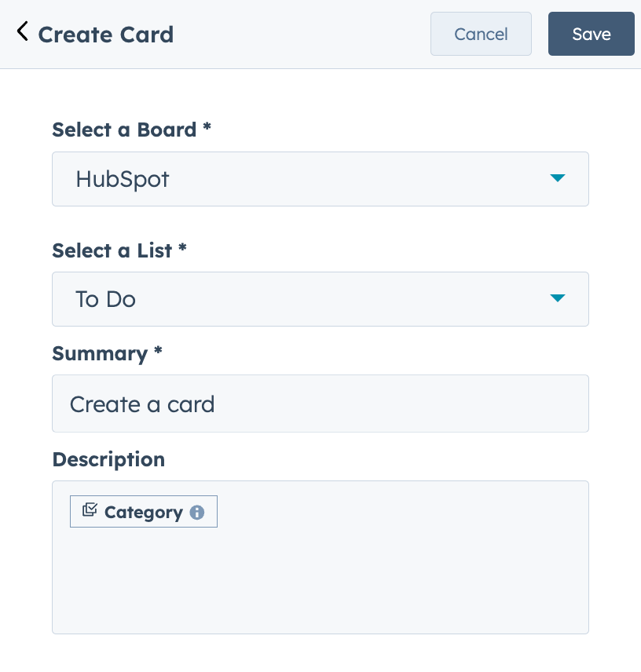This screenshot has height=672, width=641.
Task: Click the teal caret on the To Do list selector
Action: 558,298
